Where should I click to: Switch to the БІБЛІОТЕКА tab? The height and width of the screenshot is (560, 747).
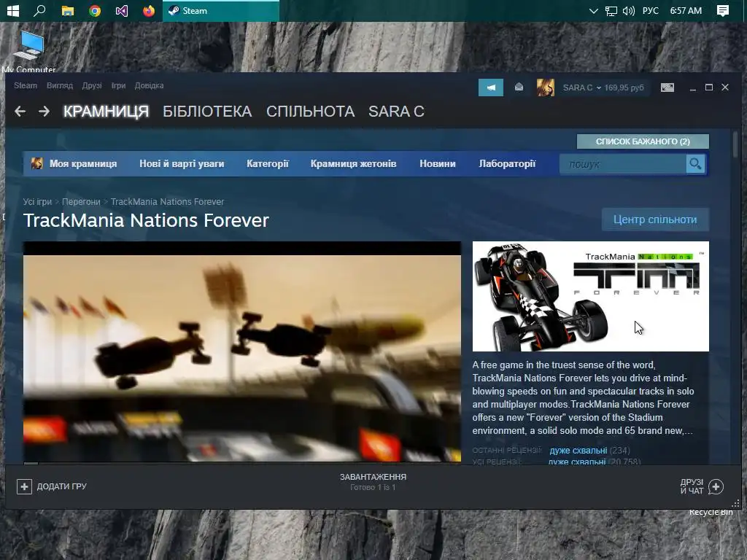pyautogui.click(x=207, y=112)
